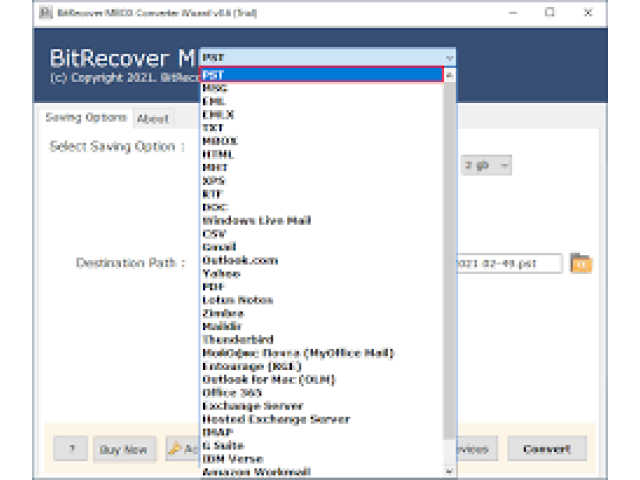
Task: Open help with the ? button
Action: pos(71,449)
